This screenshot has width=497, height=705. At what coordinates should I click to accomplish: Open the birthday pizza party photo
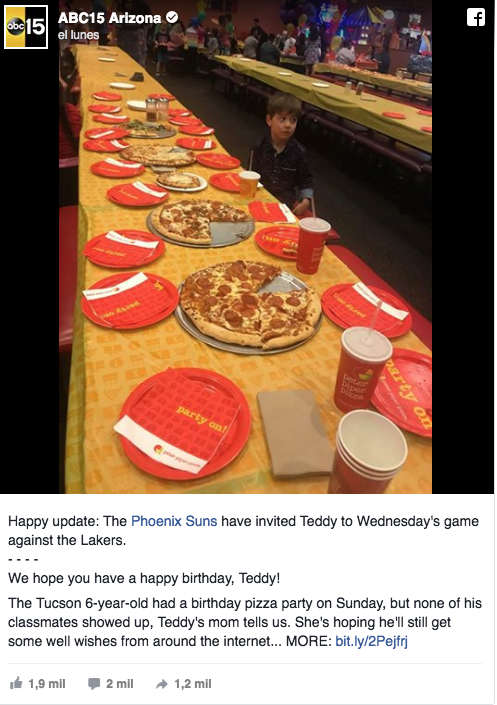click(246, 247)
